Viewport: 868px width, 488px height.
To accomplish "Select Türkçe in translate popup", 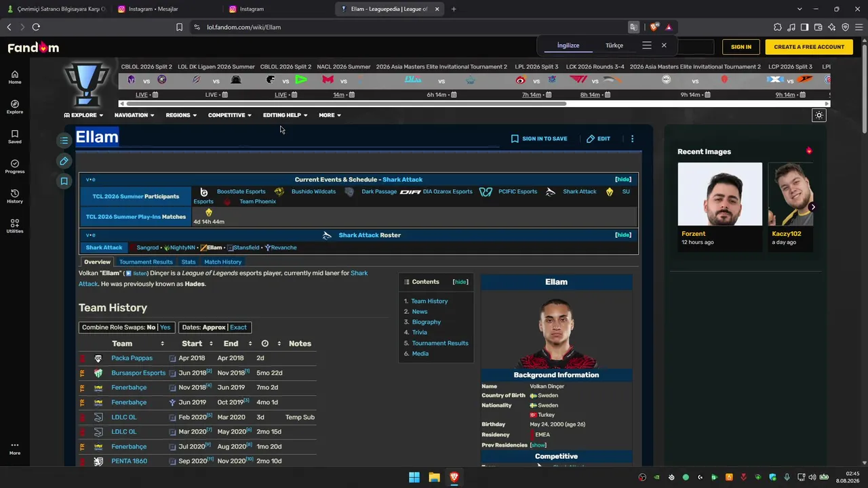I will (614, 45).
